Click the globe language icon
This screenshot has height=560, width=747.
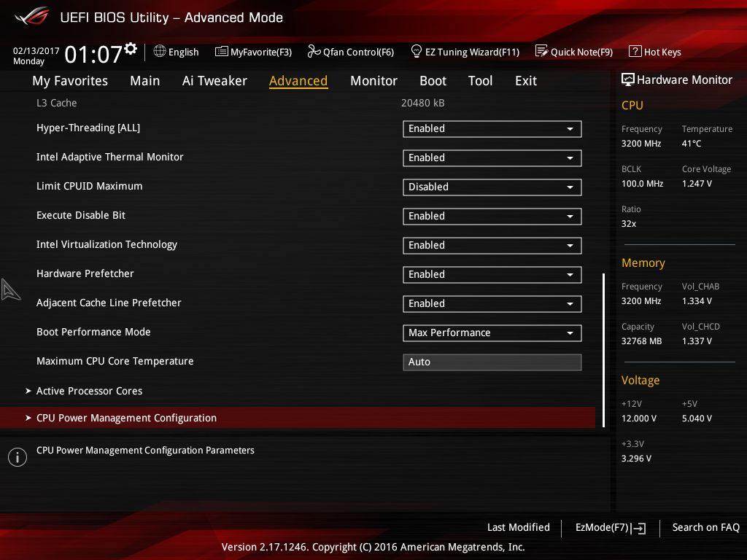[160, 51]
